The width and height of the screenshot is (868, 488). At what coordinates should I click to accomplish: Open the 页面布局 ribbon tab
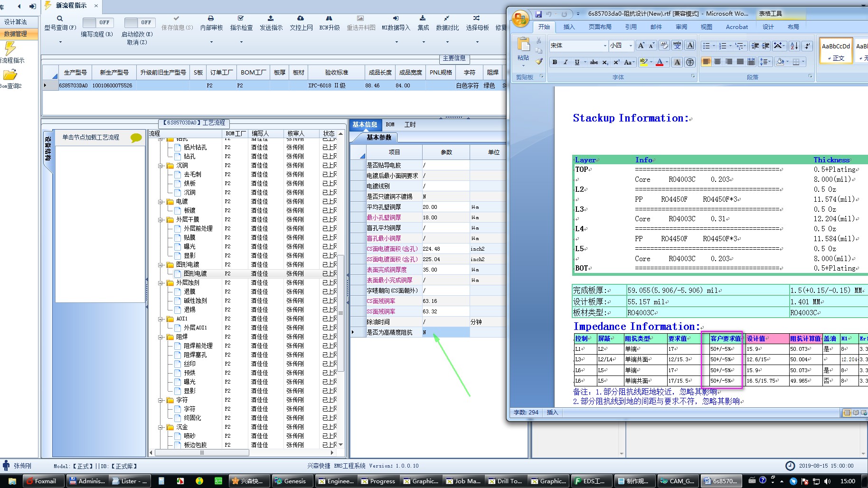coord(600,27)
